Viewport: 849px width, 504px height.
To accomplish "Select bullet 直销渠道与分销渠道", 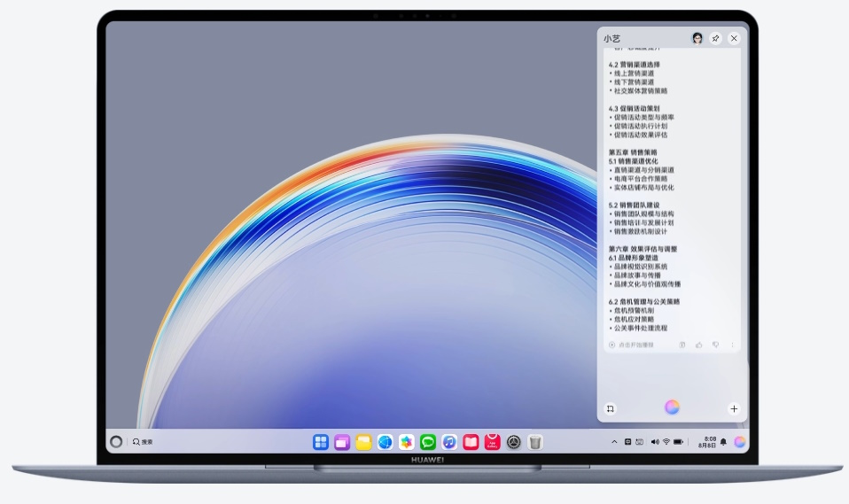I will click(x=643, y=169).
